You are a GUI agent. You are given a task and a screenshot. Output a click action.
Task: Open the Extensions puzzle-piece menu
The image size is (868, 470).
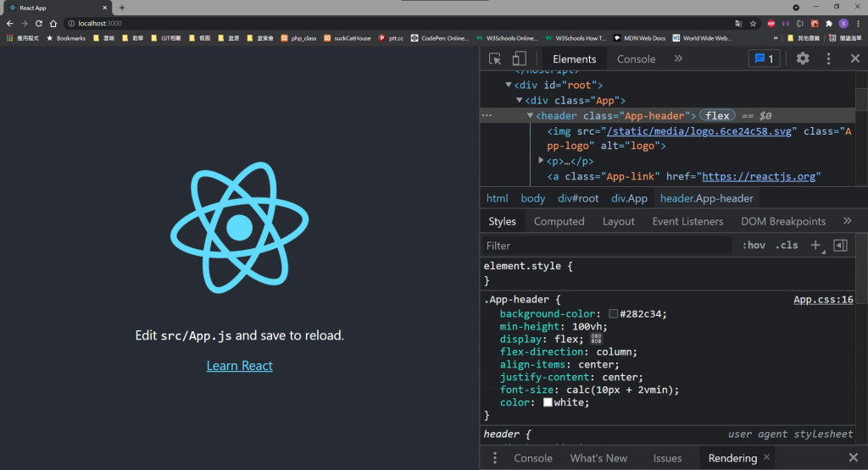tap(829, 23)
